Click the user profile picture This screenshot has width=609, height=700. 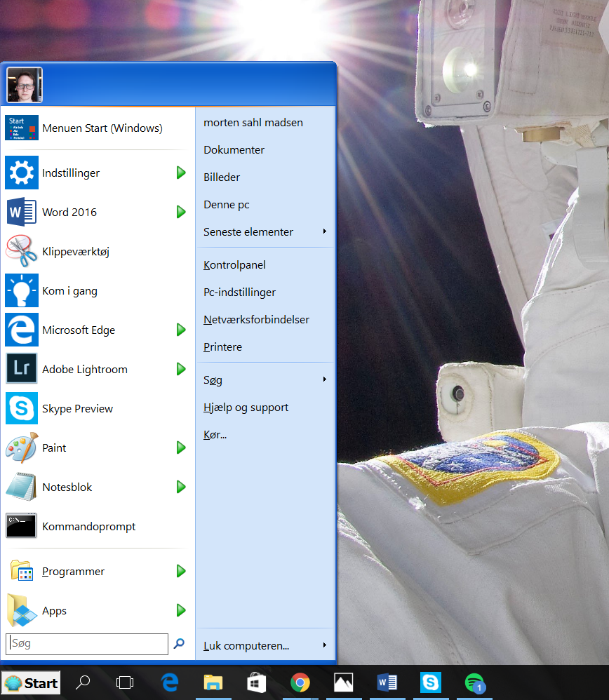(25, 85)
